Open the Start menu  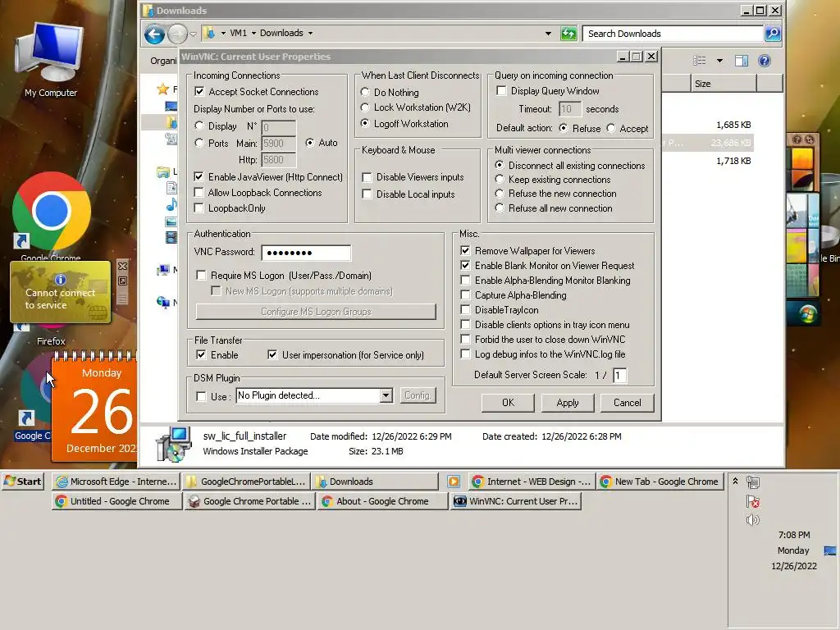[23, 481]
